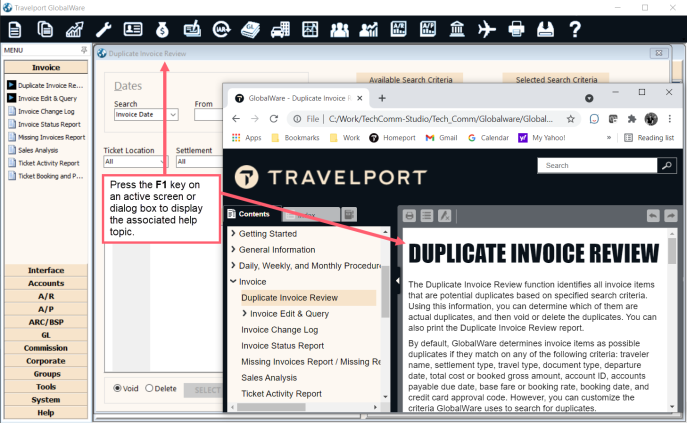Open the Contents tab in help
Image resolution: width=687 pixels, height=423 pixels.
coord(248,214)
